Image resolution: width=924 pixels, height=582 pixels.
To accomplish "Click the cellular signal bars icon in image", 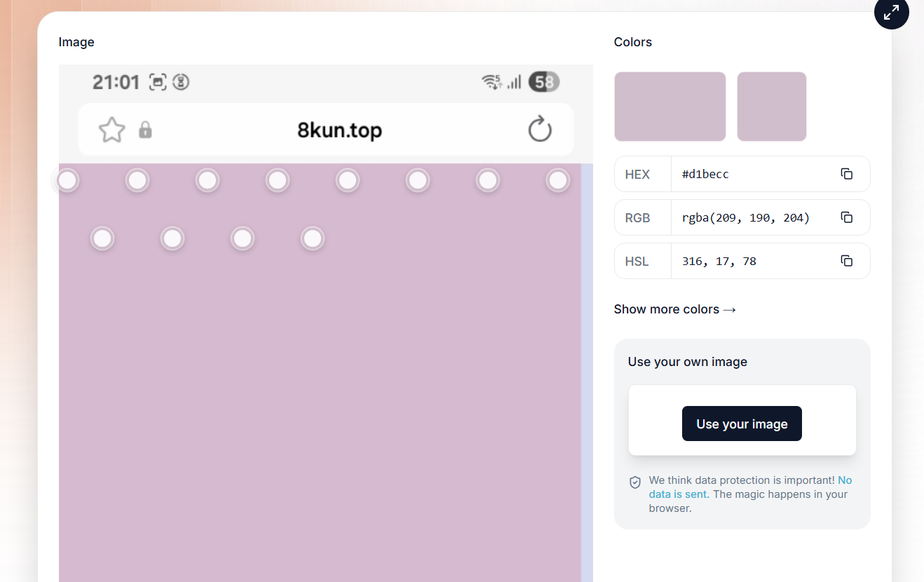I will (x=515, y=83).
